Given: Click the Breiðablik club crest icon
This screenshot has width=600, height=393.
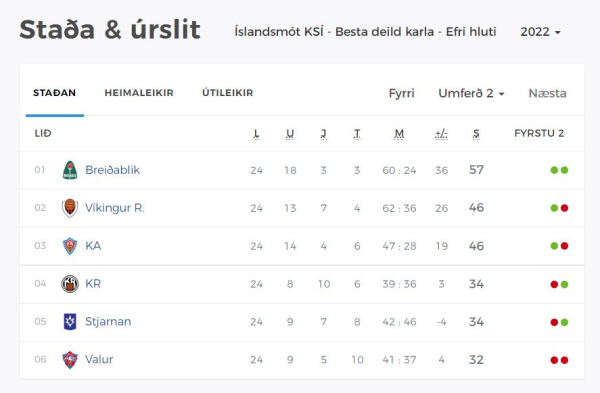Looking at the screenshot, I should pos(70,170).
